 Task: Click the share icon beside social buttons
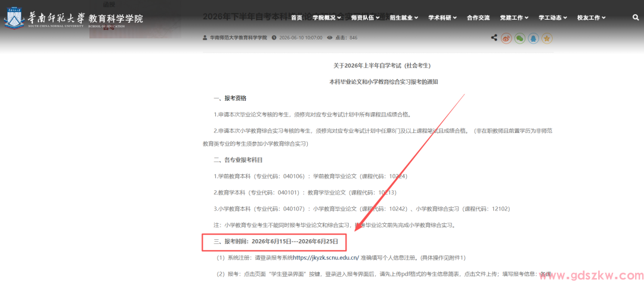point(494,38)
